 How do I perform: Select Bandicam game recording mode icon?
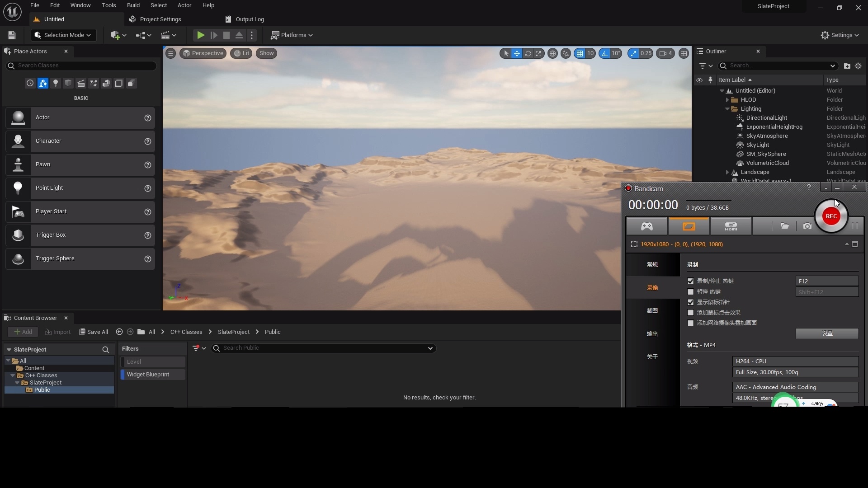[x=646, y=226]
